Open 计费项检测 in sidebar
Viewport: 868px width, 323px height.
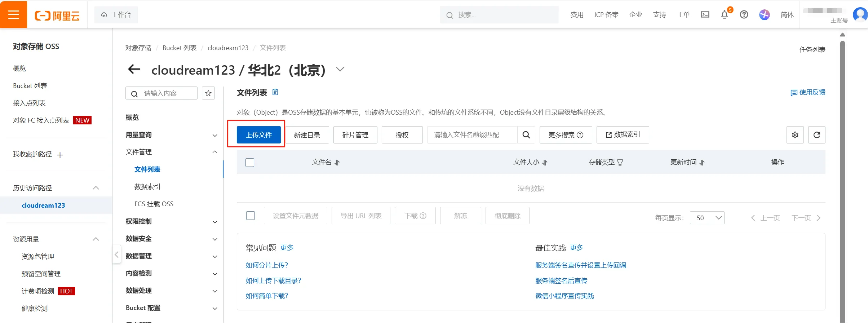pyautogui.click(x=38, y=291)
